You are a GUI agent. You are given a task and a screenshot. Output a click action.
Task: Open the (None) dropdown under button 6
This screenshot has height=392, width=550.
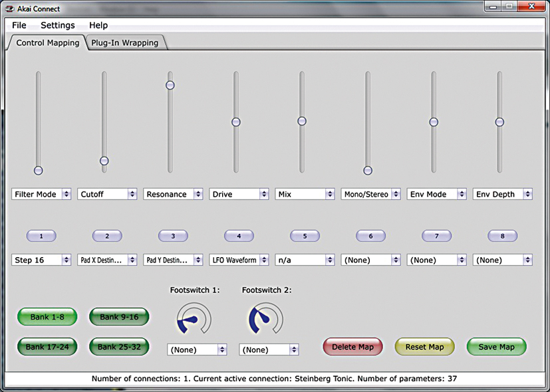(370, 260)
